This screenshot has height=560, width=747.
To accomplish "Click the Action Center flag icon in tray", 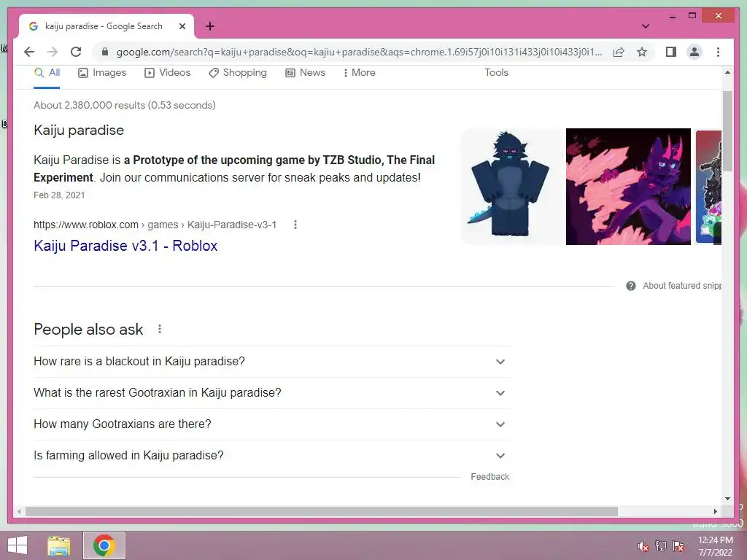I will (678, 546).
